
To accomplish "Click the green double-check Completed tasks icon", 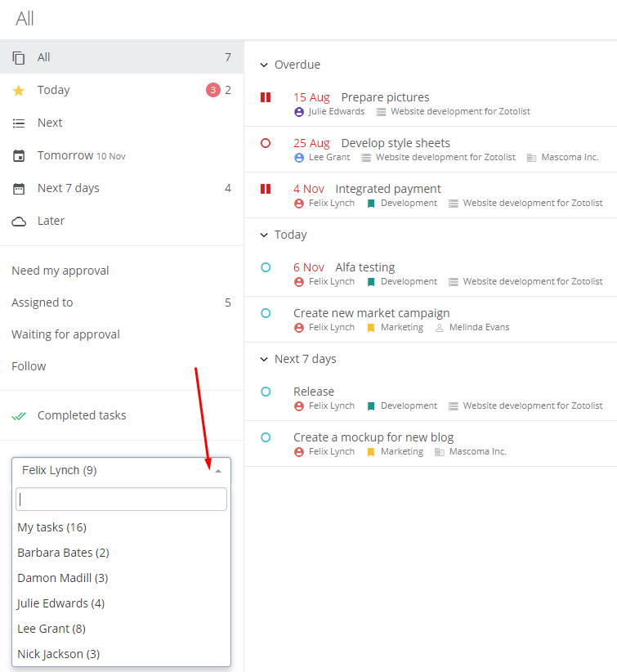I will (x=19, y=416).
